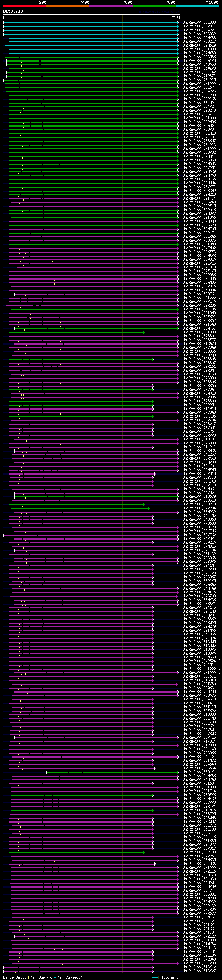The width and height of the screenshot is (222, 980).
Task: Click the UniRef100_A7PHD6 label
Action: click(199, 122)
